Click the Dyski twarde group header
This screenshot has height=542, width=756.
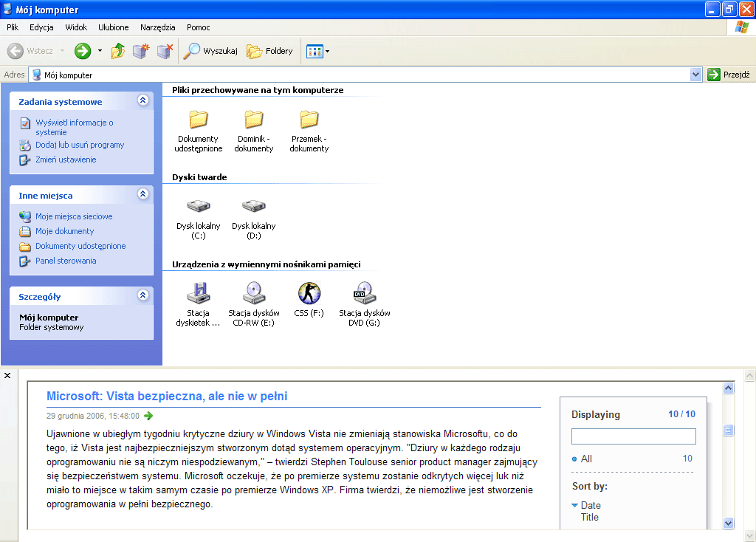[x=199, y=177]
